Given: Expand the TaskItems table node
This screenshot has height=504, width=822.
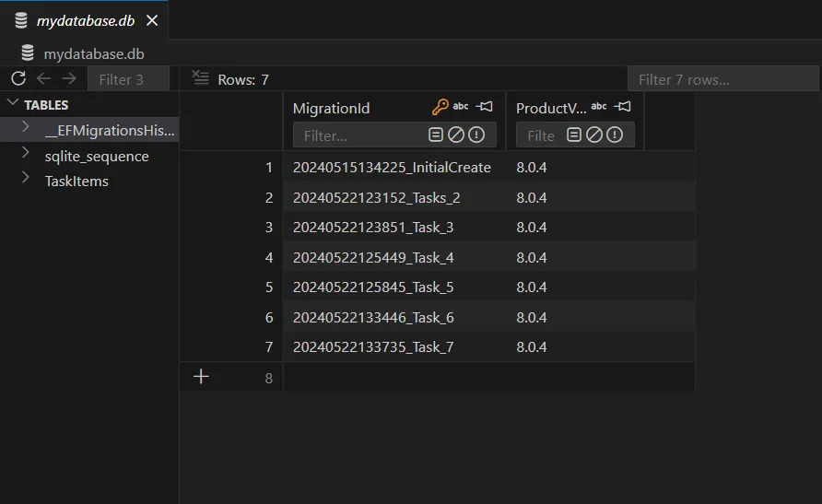Looking at the screenshot, I should [25, 178].
